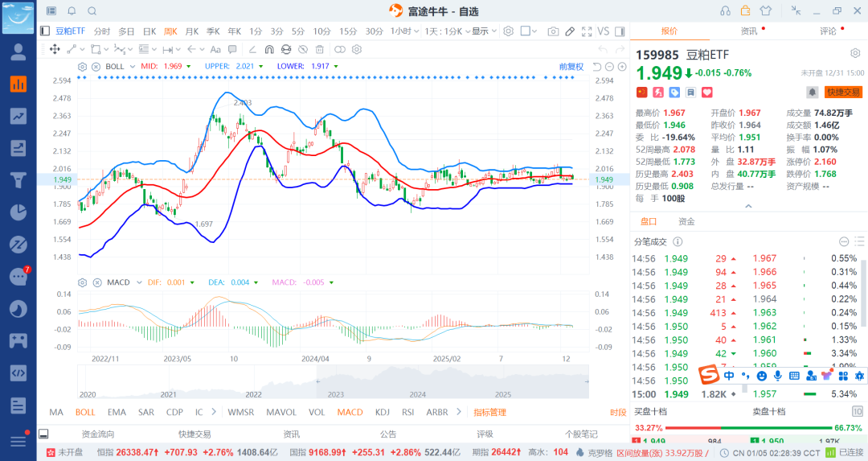Image resolution: width=868 pixels, height=461 pixels.
Task: Click the 时段 session button
Action: [x=618, y=412]
